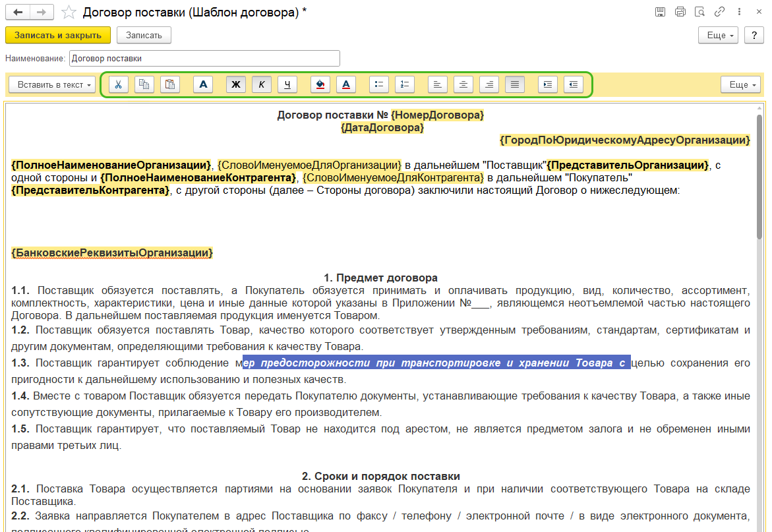Open the 'Вставить в текст' dropdown
Image resolution: width=772 pixels, height=532 pixels.
(52, 84)
